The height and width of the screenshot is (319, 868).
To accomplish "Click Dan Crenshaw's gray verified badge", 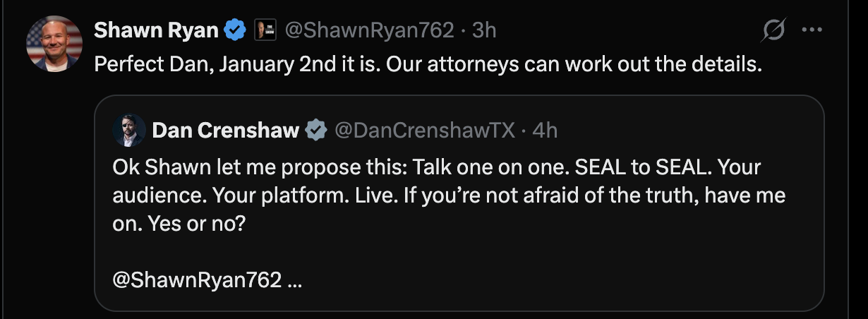I will pos(315,131).
